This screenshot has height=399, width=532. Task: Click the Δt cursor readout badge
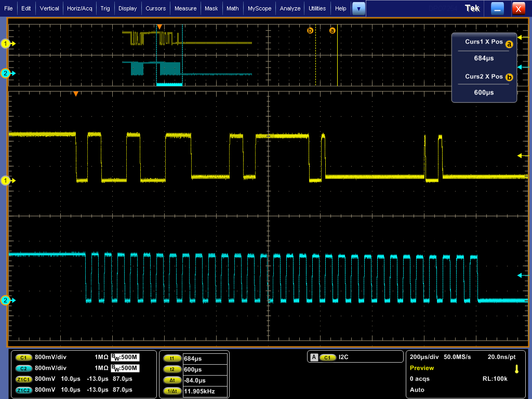(x=172, y=380)
